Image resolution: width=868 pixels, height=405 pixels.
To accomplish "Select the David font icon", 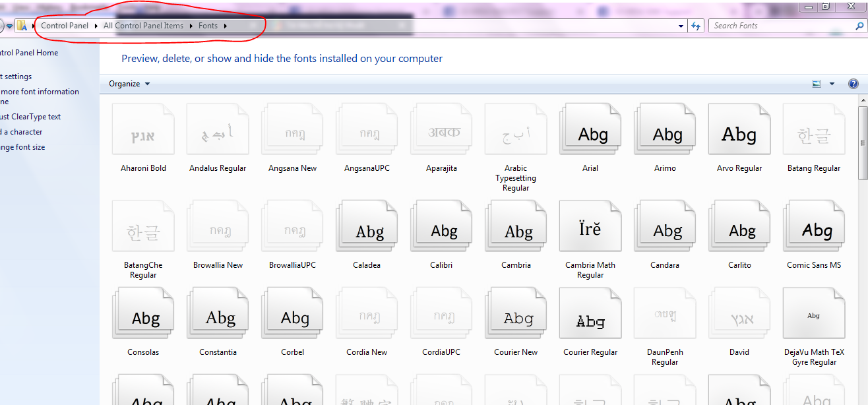I will (x=739, y=314).
